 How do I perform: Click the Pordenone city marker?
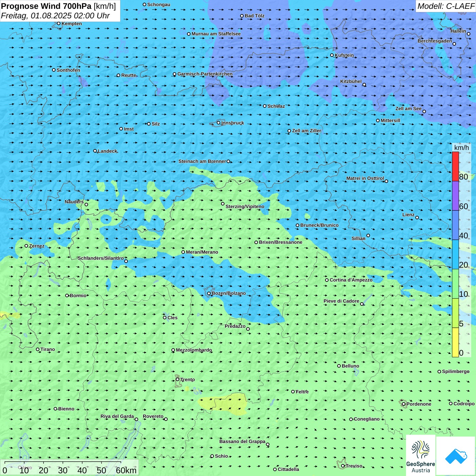404,404
